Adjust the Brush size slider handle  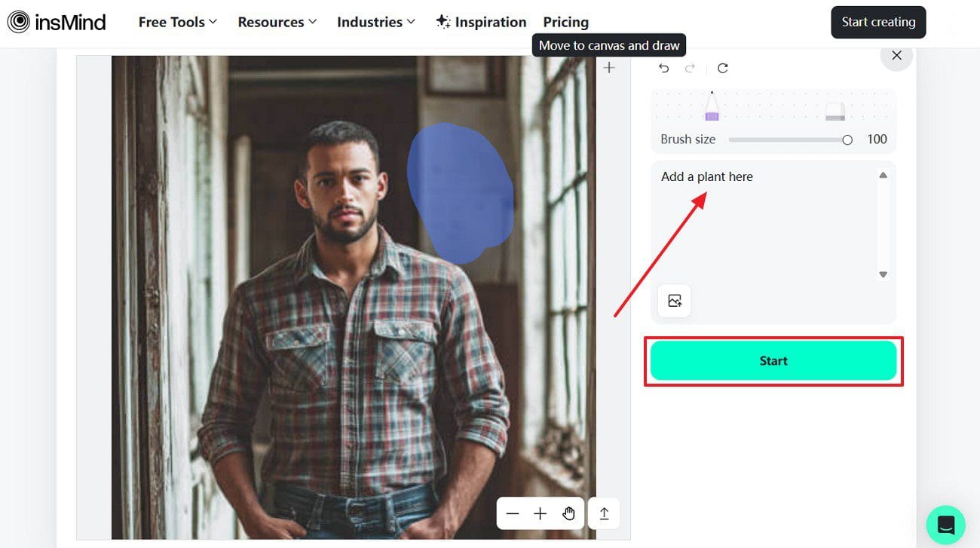click(x=847, y=139)
